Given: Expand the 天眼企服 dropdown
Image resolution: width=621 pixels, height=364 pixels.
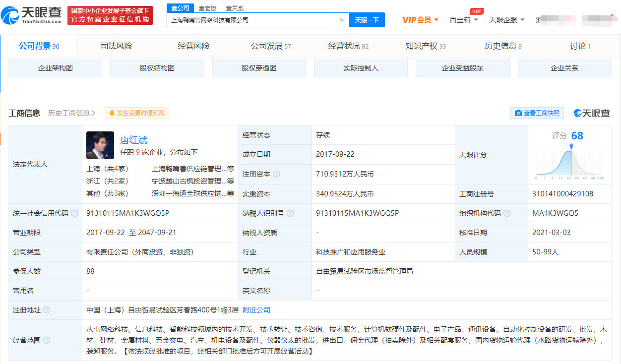Looking at the screenshot, I should pos(507,20).
